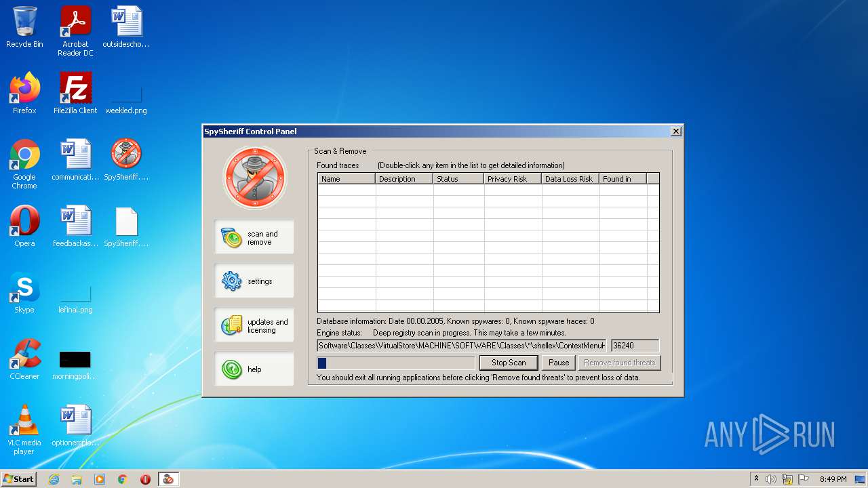The image size is (868, 488).
Task: Click the Show desktop button
Action: 860,479
